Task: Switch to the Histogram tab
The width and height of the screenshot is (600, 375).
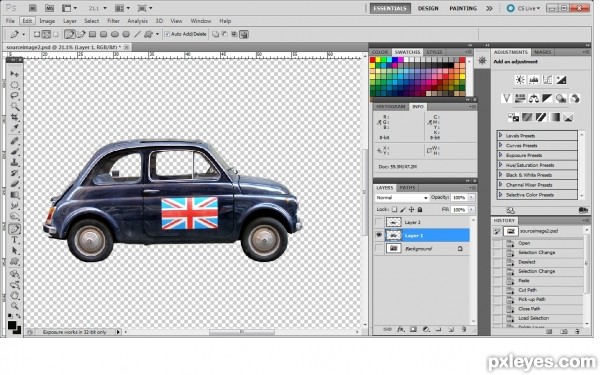Action: tap(390, 107)
